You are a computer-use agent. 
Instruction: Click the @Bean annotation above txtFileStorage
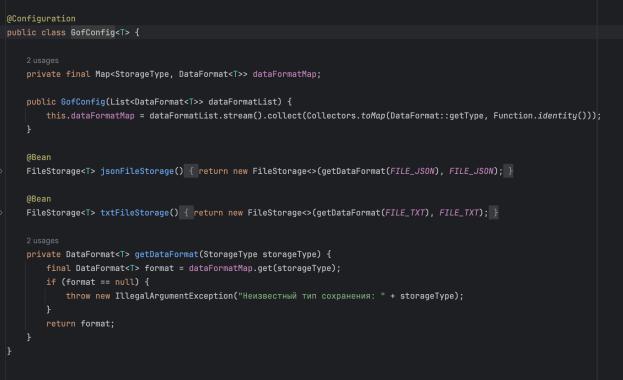pyautogui.click(x=39, y=199)
